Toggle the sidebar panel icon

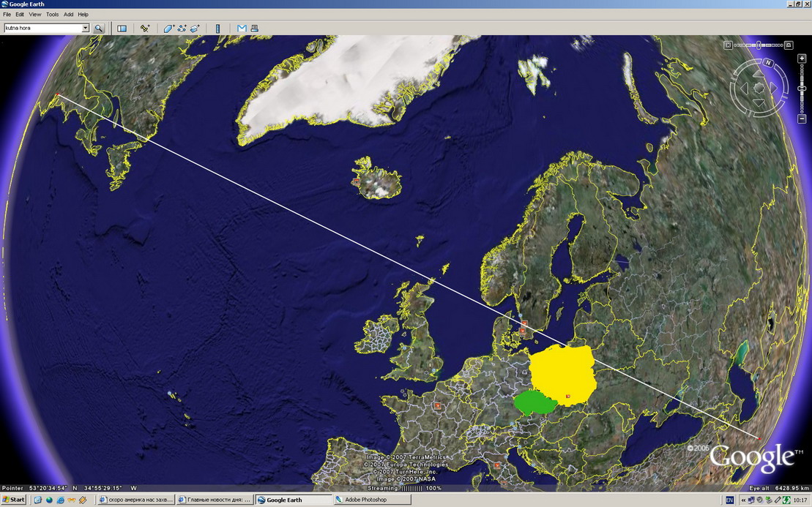coord(122,29)
